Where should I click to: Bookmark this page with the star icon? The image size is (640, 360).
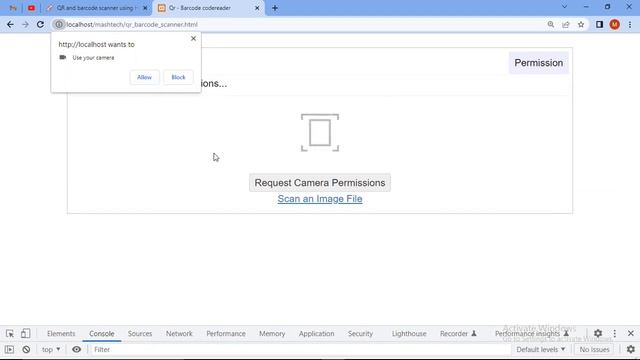pyautogui.click(x=581, y=24)
